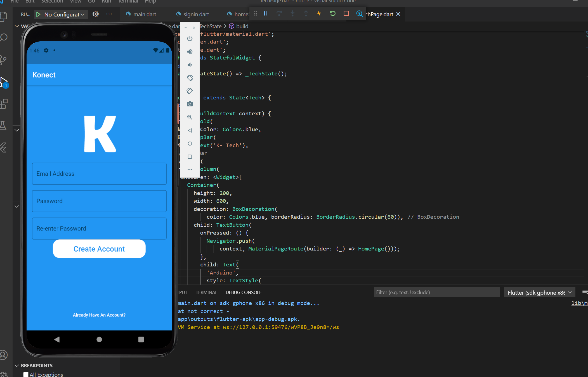The width and height of the screenshot is (588, 377).
Task: Pause the debug session
Action: (266, 13)
